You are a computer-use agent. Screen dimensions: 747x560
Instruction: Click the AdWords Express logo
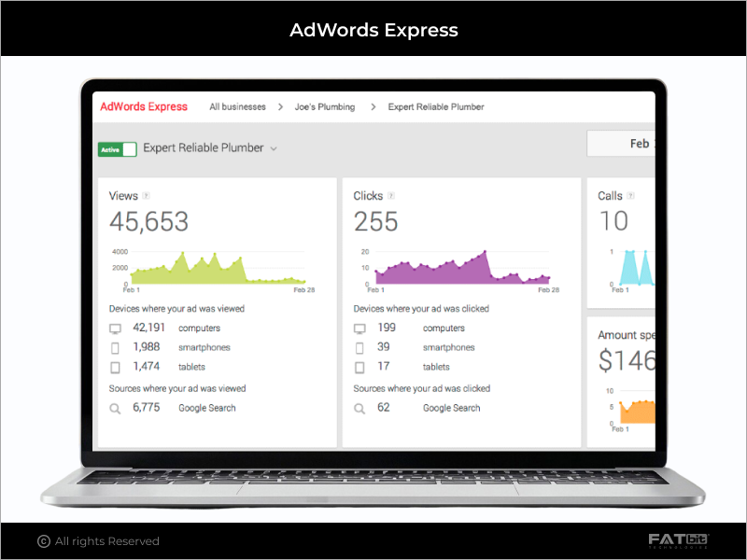point(144,106)
